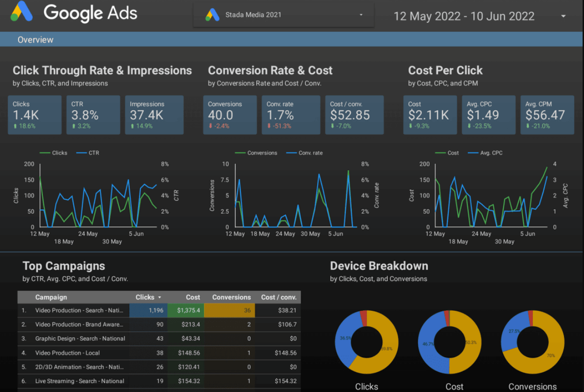The width and height of the screenshot is (584, 392).
Task: Click the Cost $2.11K scorecard
Action: pos(430,115)
